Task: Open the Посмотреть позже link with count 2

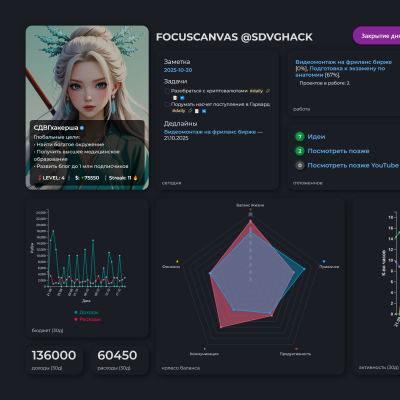Action: (x=338, y=151)
